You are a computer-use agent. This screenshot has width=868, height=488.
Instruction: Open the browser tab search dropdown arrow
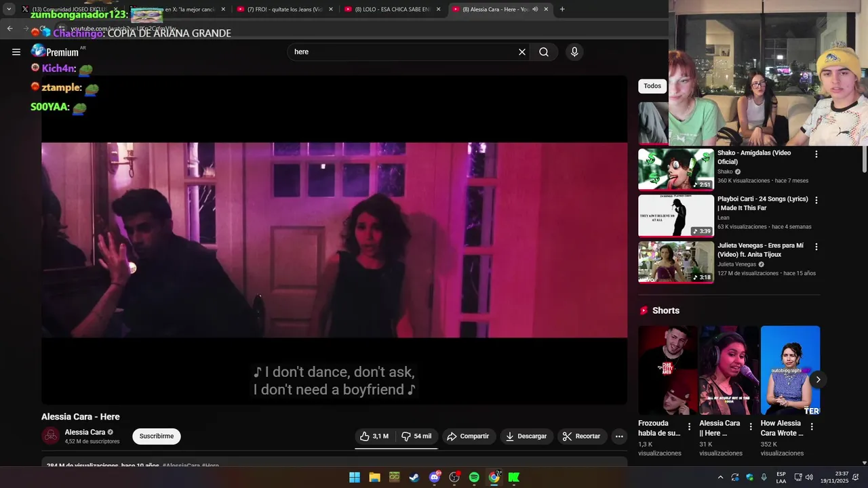click(9, 9)
